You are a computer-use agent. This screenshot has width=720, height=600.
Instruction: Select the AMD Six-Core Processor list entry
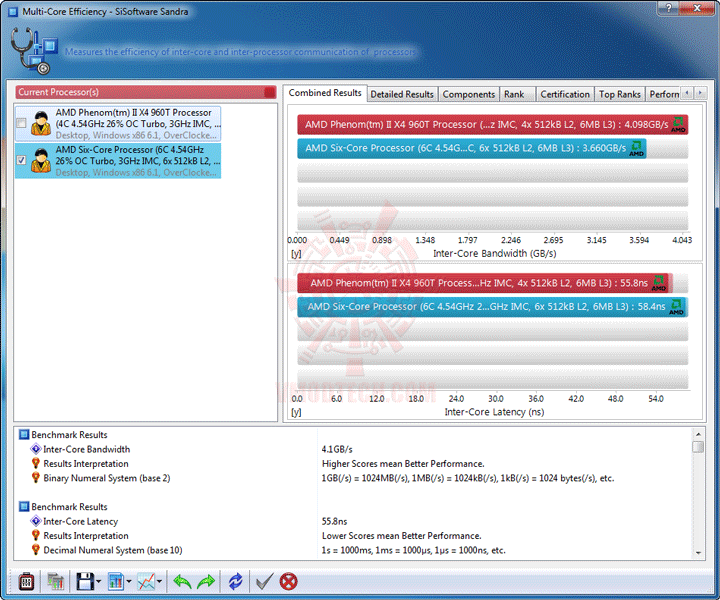point(118,161)
